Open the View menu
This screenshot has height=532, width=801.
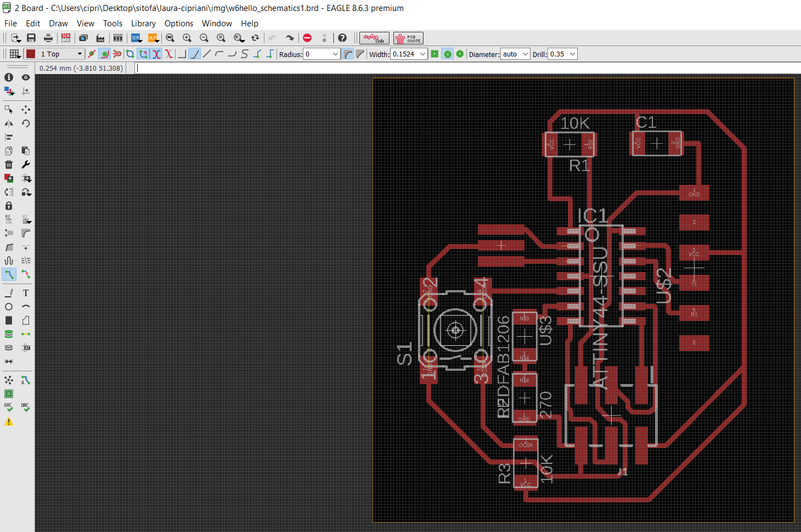click(85, 23)
